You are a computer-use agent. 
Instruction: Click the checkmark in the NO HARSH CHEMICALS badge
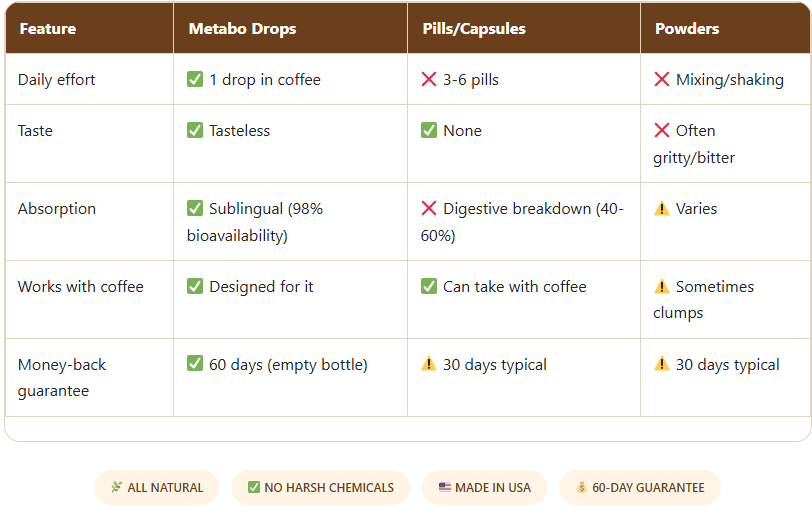pyautogui.click(x=254, y=487)
